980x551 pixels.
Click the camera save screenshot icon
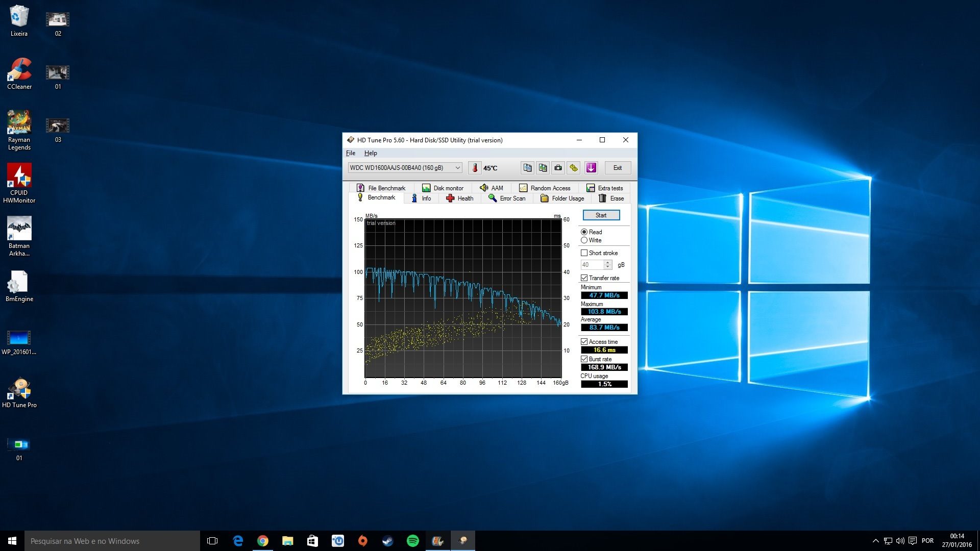click(558, 168)
